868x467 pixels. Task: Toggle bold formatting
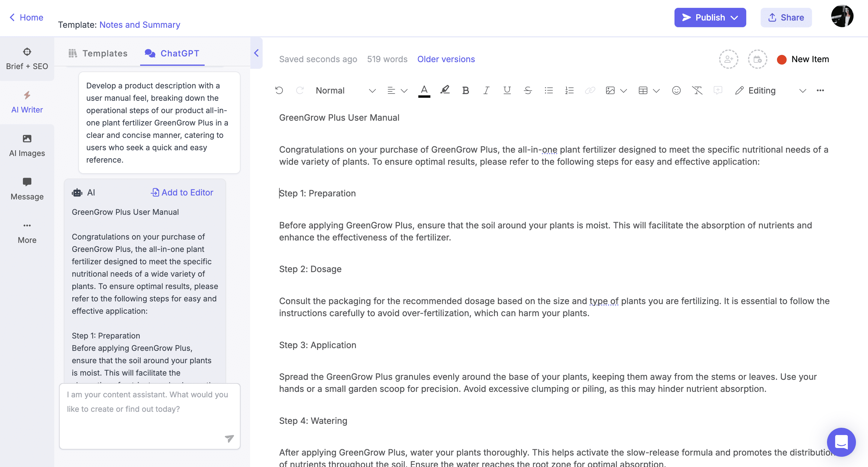(x=466, y=91)
